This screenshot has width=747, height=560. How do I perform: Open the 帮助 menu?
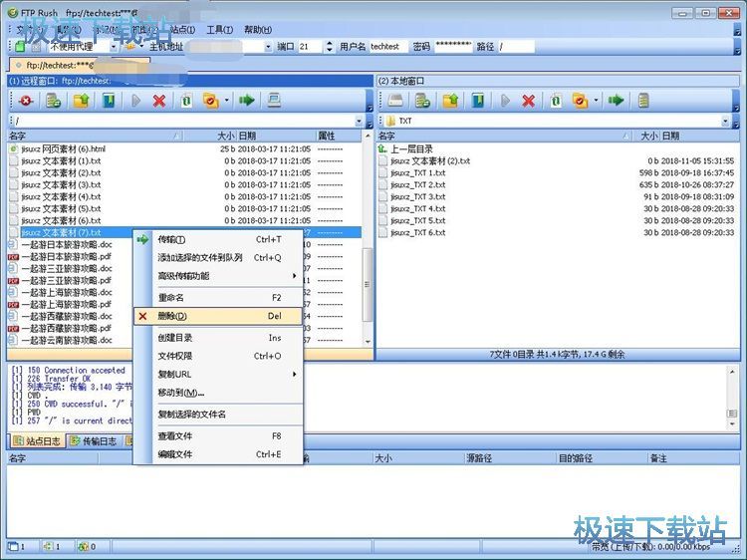pyautogui.click(x=258, y=30)
